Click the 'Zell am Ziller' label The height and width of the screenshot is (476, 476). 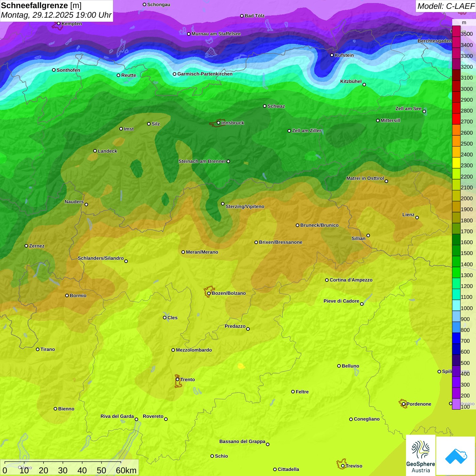pyautogui.click(x=307, y=131)
